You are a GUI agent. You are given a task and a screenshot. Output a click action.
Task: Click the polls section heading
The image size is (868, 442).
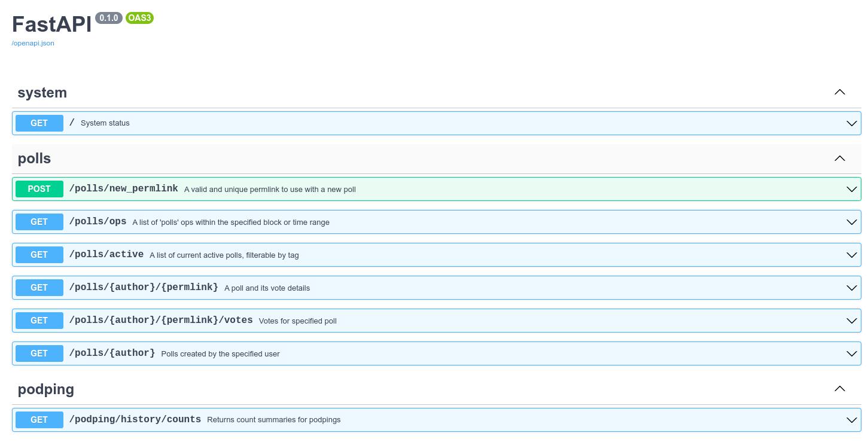[x=35, y=158]
